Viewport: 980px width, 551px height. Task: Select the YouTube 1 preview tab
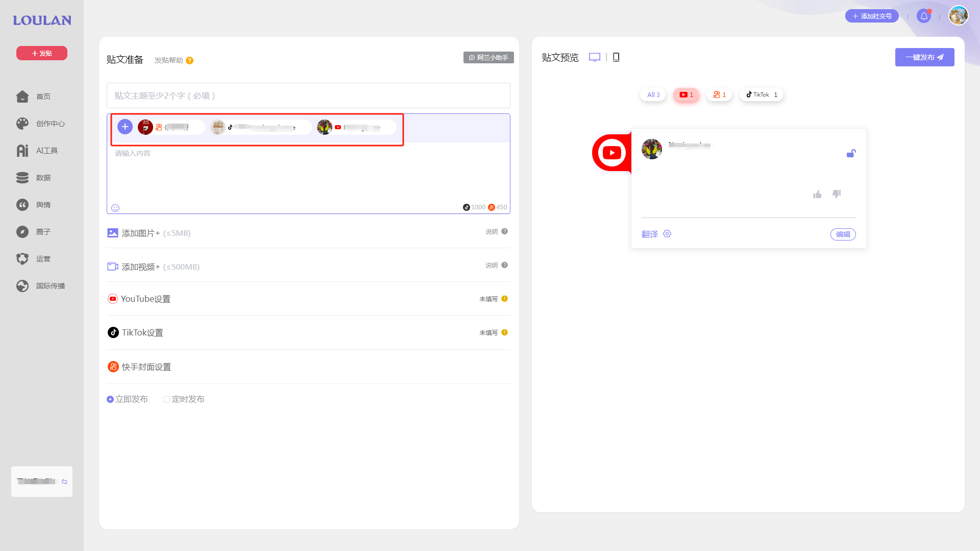(x=686, y=94)
